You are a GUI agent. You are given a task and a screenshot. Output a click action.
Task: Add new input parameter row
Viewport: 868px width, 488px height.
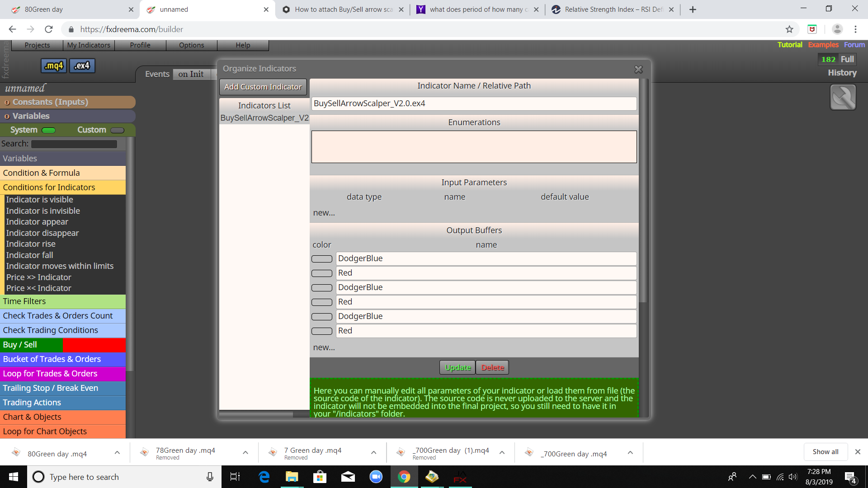coord(324,213)
